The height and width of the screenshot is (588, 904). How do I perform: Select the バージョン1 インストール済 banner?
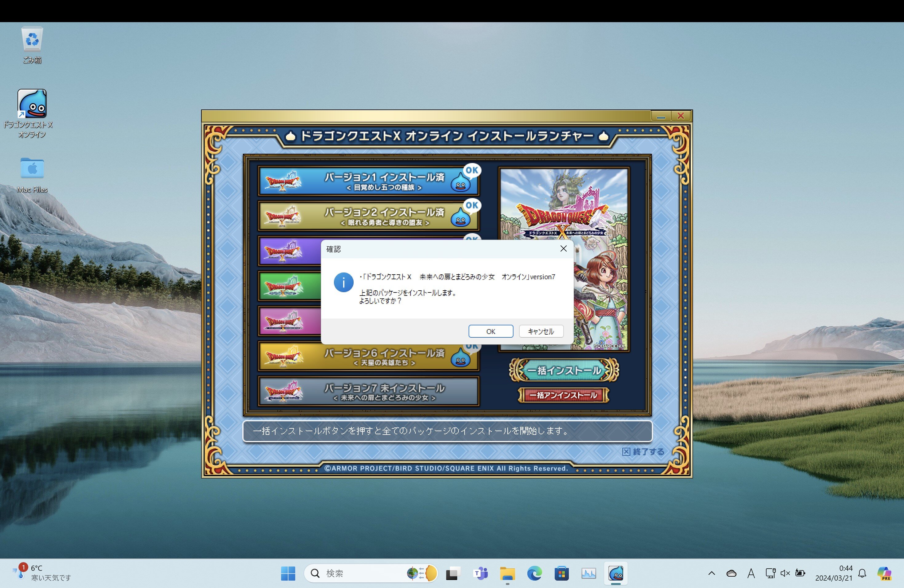click(x=368, y=181)
